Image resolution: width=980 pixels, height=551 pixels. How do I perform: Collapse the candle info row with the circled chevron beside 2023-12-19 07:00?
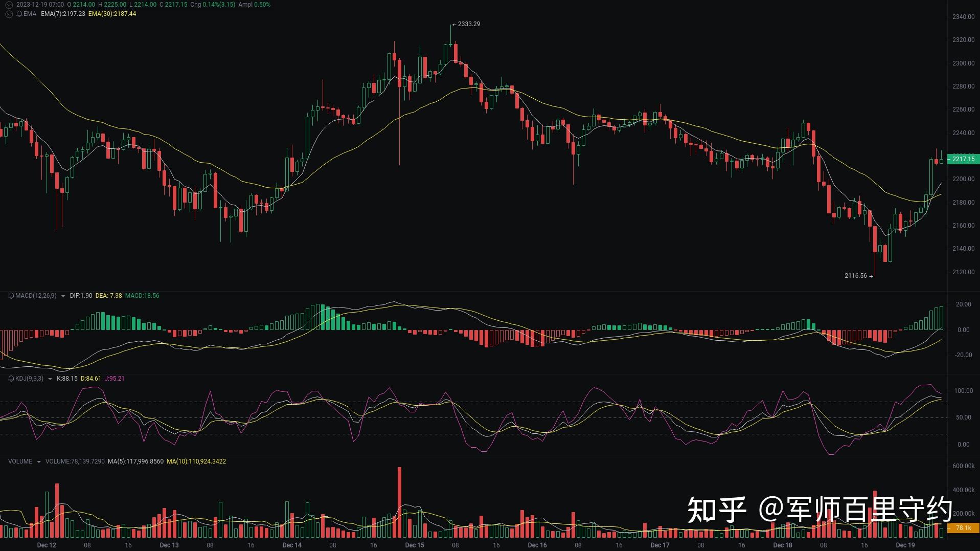(x=9, y=5)
